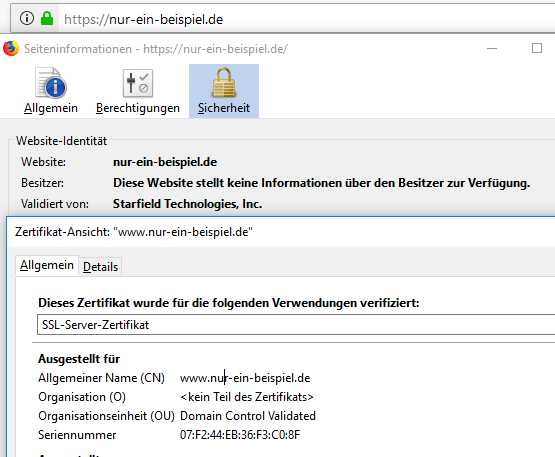Click the serial number 07:F2:44:EB:36:F3:C0:8F
The height and width of the screenshot is (457, 555).
click(240, 435)
